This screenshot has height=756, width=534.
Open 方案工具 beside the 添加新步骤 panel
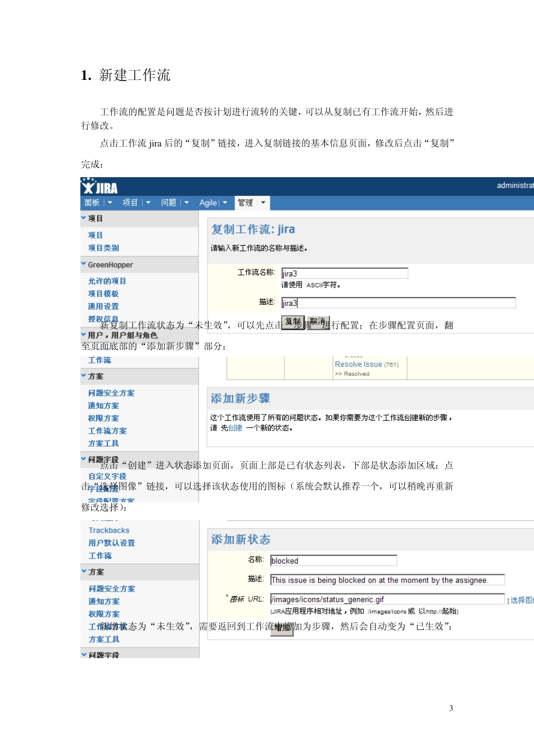tap(103, 443)
